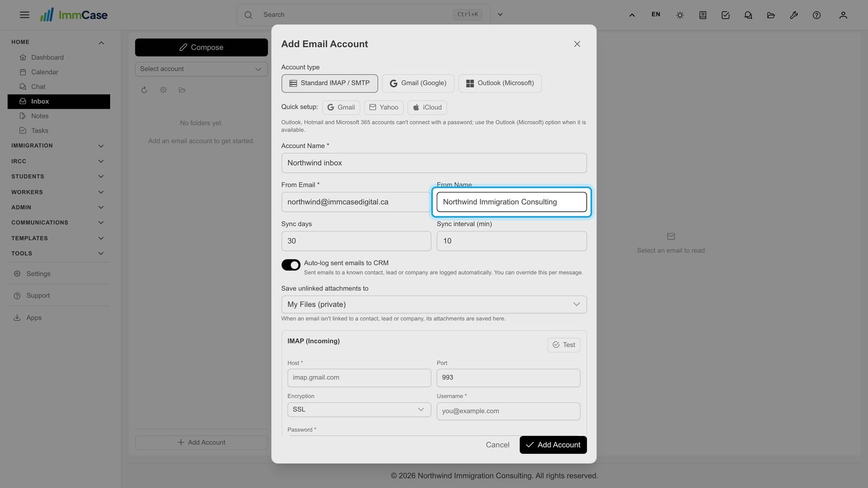Image resolution: width=868 pixels, height=488 pixels.
Task: Collapse the header with the up chevron
Action: point(632,15)
